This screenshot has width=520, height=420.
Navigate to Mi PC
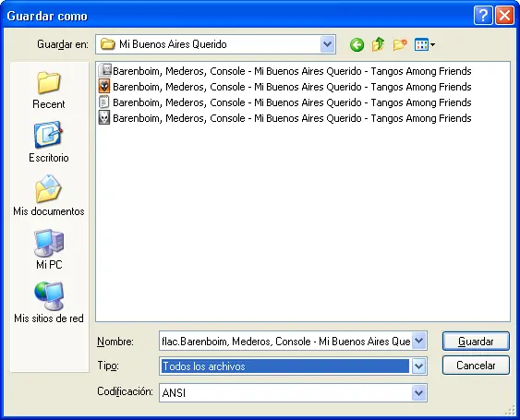[x=49, y=249]
